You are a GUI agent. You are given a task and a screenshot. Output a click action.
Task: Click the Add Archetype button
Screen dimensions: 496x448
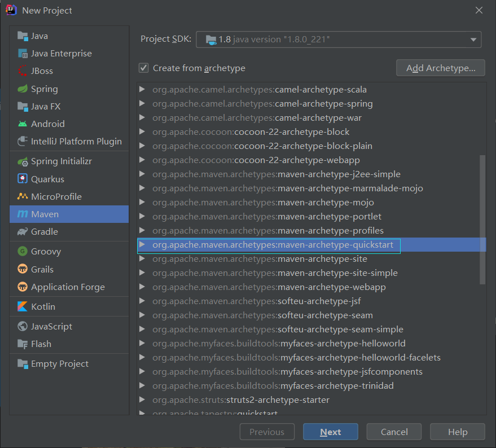click(x=440, y=68)
